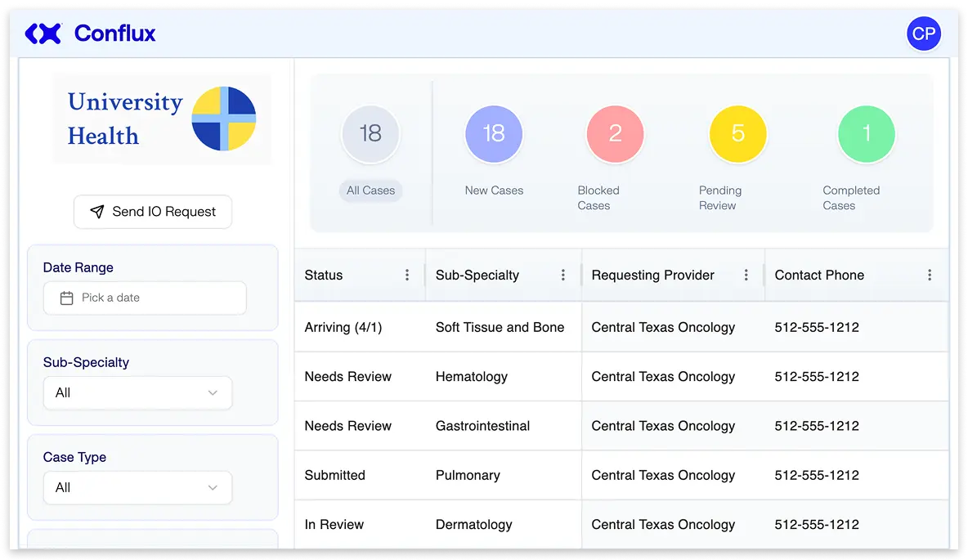The width and height of the screenshot is (968, 560).
Task: Open the Requesting Provider column options menu
Action: pos(745,276)
